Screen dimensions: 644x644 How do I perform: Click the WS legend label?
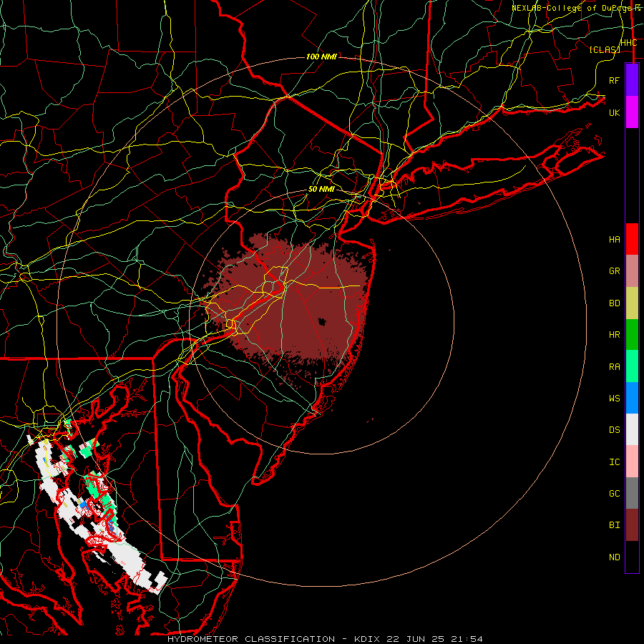point(614,399)
